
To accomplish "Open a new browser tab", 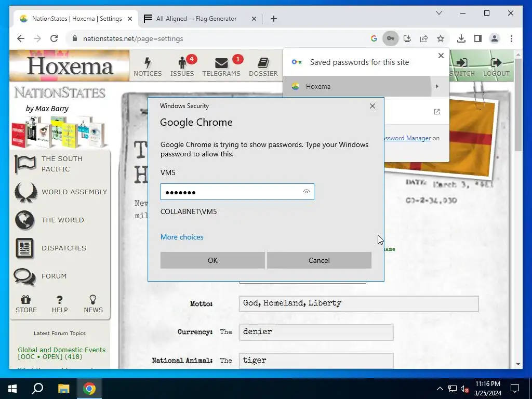I will [274, 19].
